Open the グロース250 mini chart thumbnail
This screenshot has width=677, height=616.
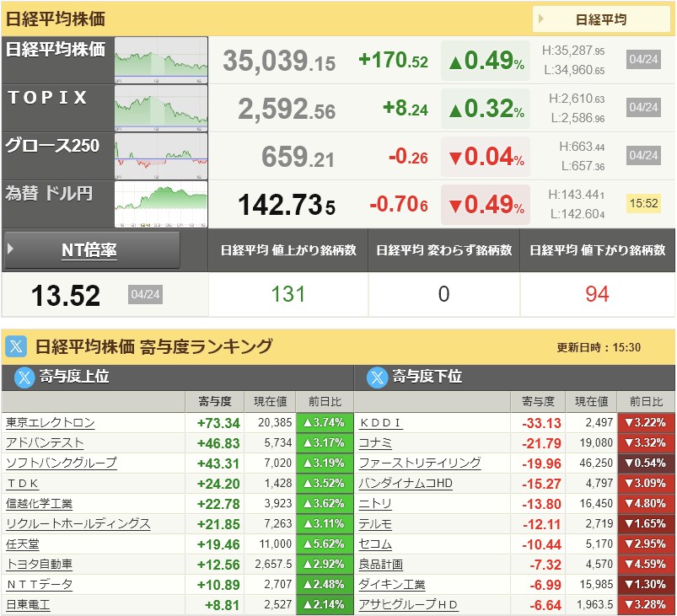coord(161,156)
